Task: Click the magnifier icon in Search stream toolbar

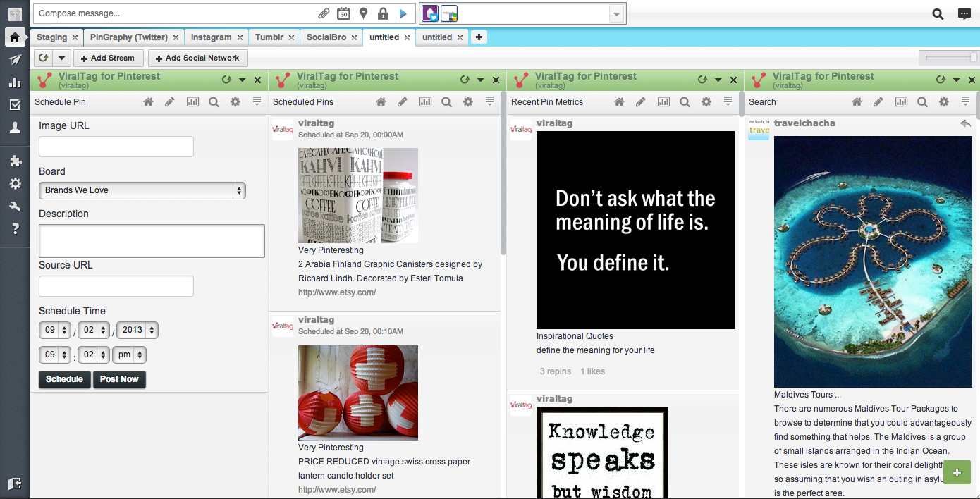Action: 922,102
